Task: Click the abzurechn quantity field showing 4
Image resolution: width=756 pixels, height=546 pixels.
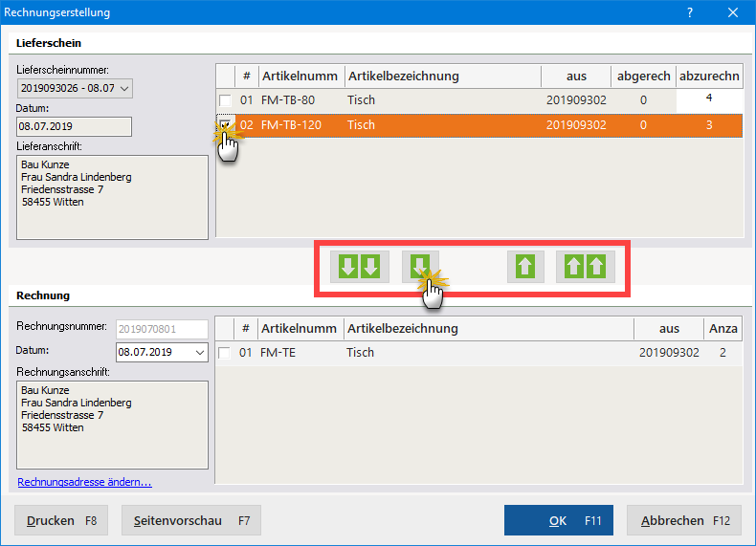Action: click(709, 99)
